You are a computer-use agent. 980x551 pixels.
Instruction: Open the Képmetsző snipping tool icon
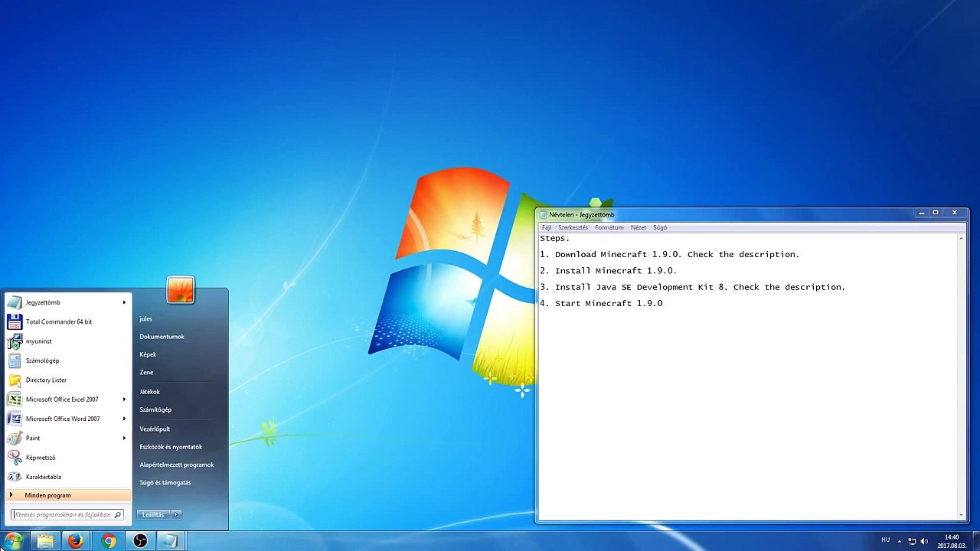pyautogui.click(x=15, y=458)
